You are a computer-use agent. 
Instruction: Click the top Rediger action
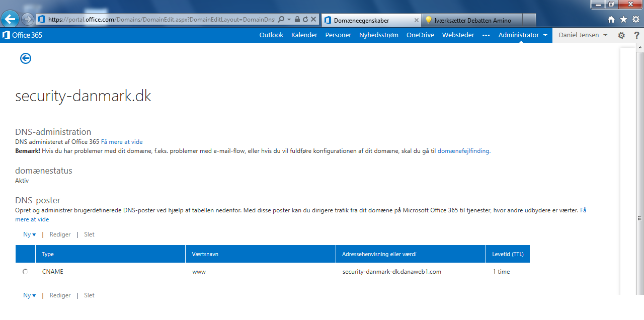(x=60, y=234)
